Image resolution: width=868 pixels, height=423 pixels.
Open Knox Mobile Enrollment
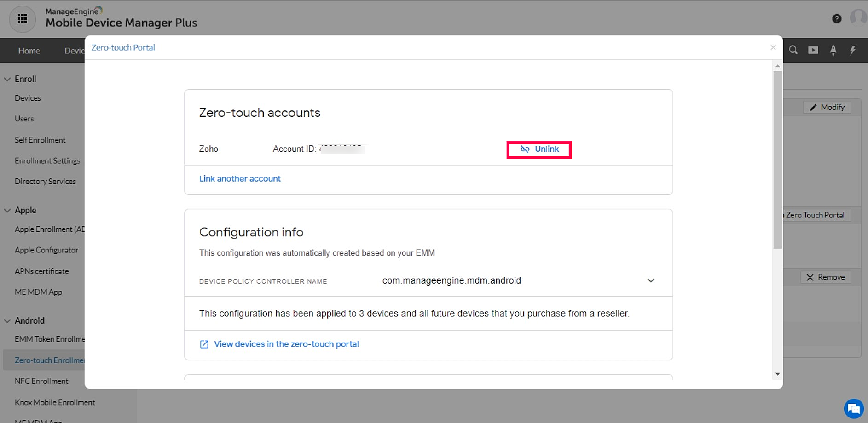[x=55, y=402]
